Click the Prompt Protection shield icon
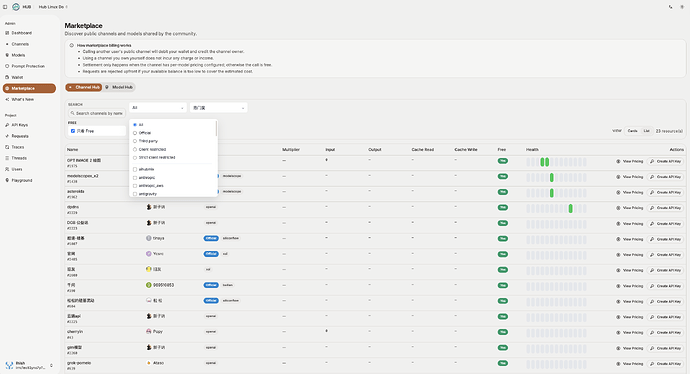 point(7,66)
